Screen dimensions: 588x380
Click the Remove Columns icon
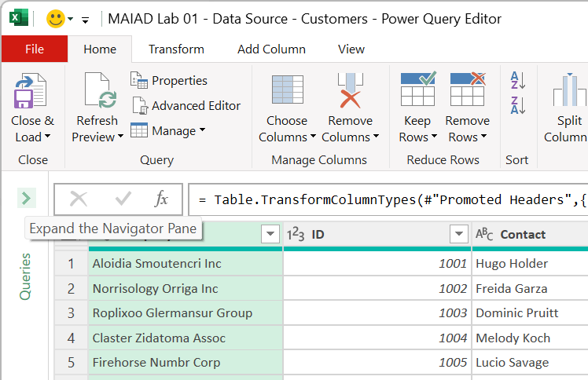point(351,90)
